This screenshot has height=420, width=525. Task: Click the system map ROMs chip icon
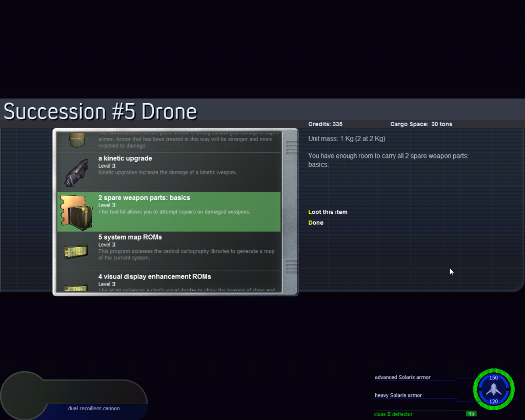(x=76, y=251)
